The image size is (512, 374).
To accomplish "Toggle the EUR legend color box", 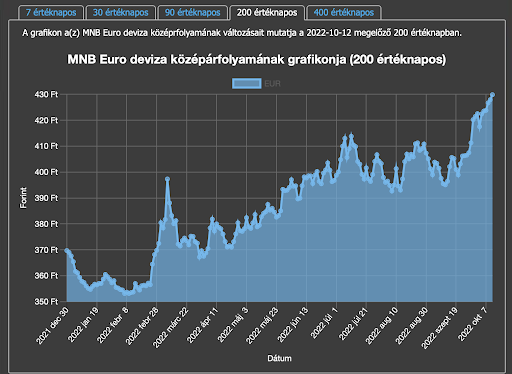I will (247, 83).
